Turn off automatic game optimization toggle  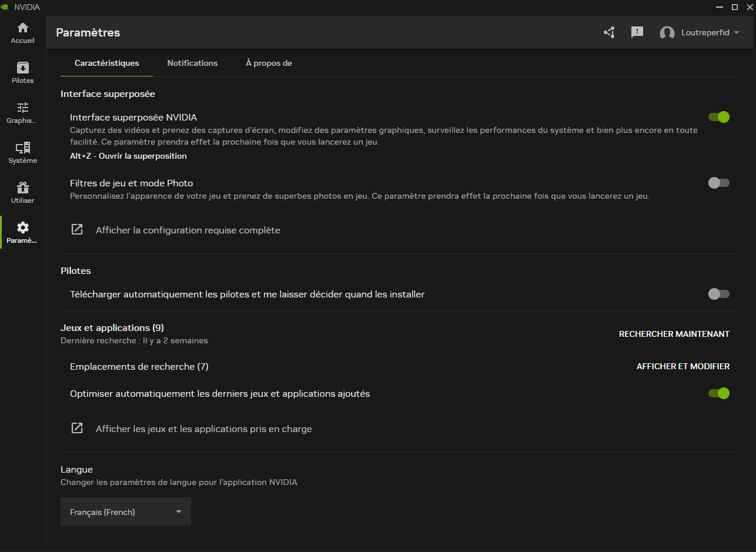[719, 393]
